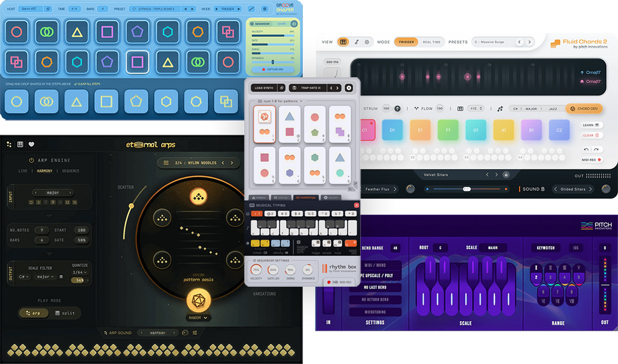Go to next Rhythm Box preset after Trap Hats III
This screenshot has width=618, height=364.
(337, 88)
